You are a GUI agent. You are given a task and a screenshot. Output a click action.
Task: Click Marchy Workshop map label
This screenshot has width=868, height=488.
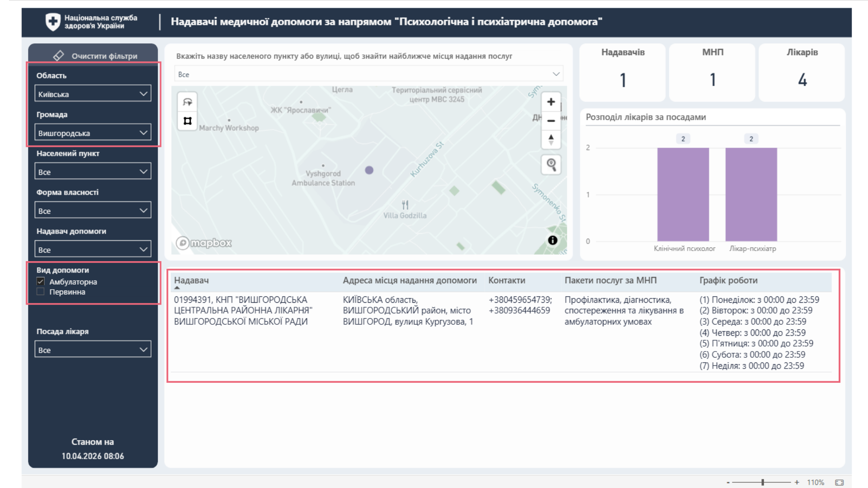pos(229,128)
